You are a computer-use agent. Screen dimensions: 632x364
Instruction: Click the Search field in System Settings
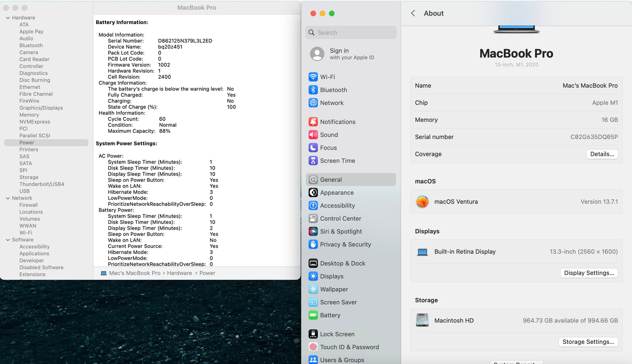tap(351, 33)
